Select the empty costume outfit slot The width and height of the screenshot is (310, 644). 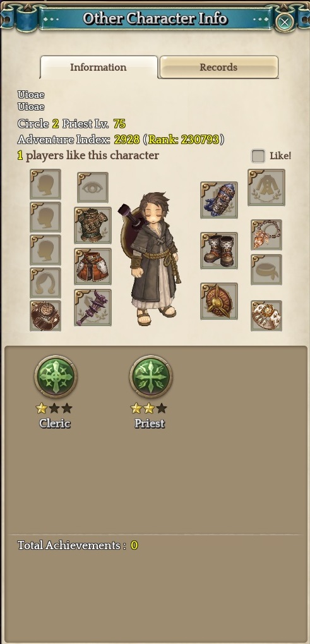coord(266,187)
